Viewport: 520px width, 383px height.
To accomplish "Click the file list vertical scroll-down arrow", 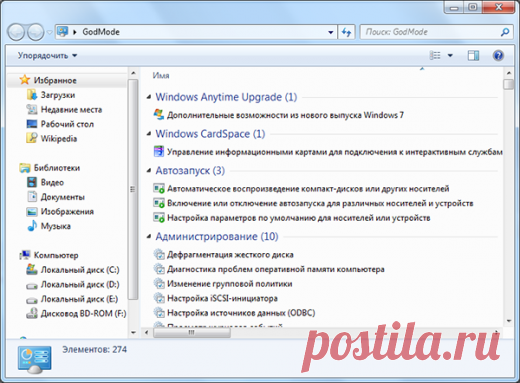I will 509,321.
